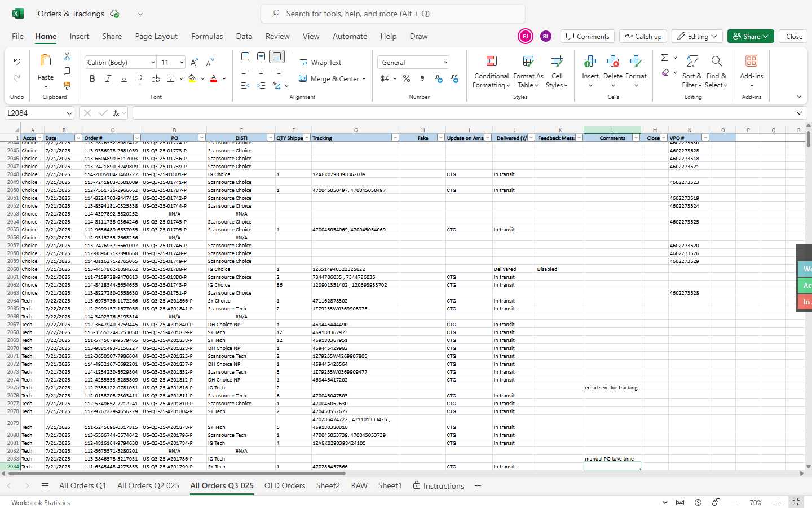Decrease font size with the smaller A icon
This screenshot has width=812, height=508.
[x=210, y=62]
